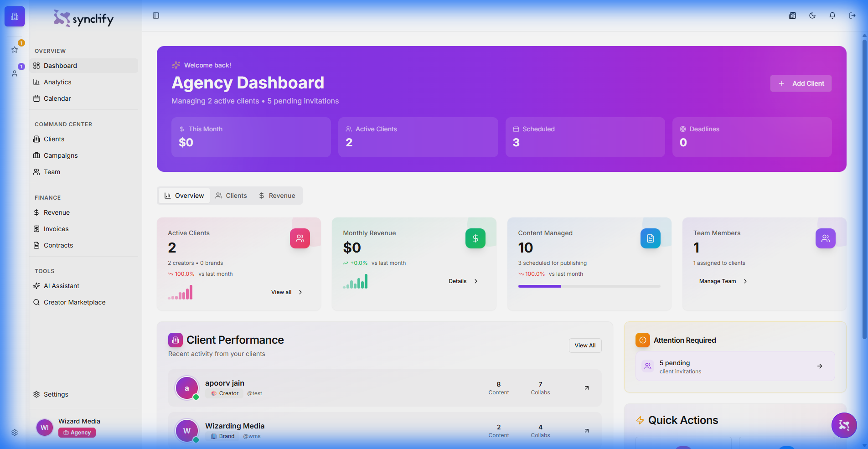Click View All in Client Performance
Viewport: 868px width, 449px height.
(x=585, y=345)
